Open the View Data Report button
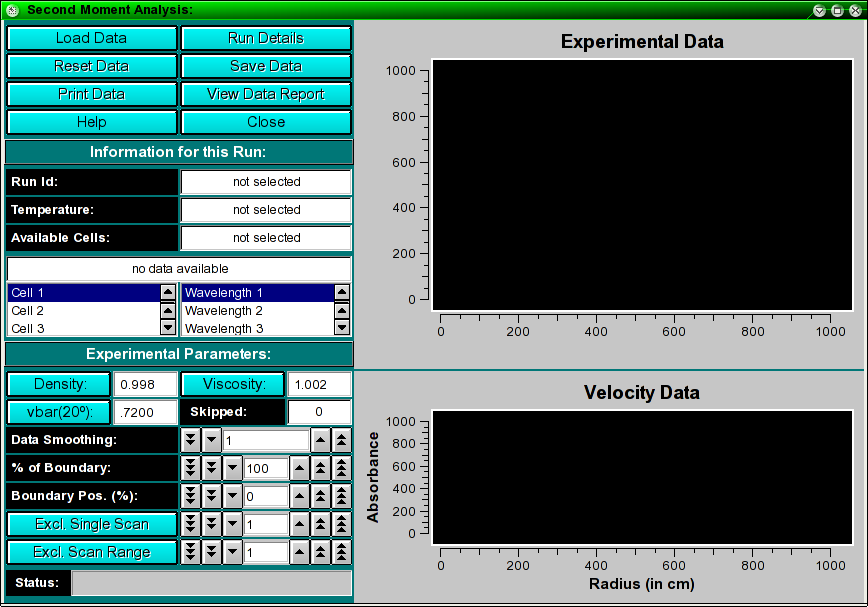 (x=266, y=94)
